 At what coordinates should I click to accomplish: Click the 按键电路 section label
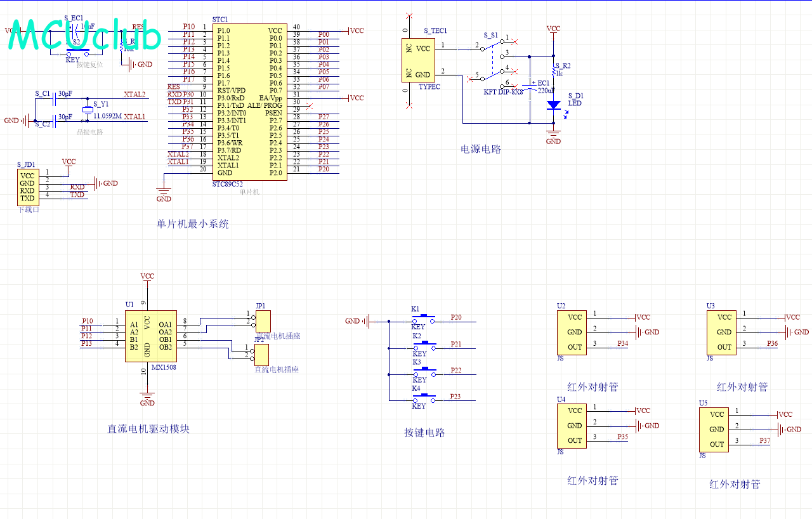click(425, 433)
